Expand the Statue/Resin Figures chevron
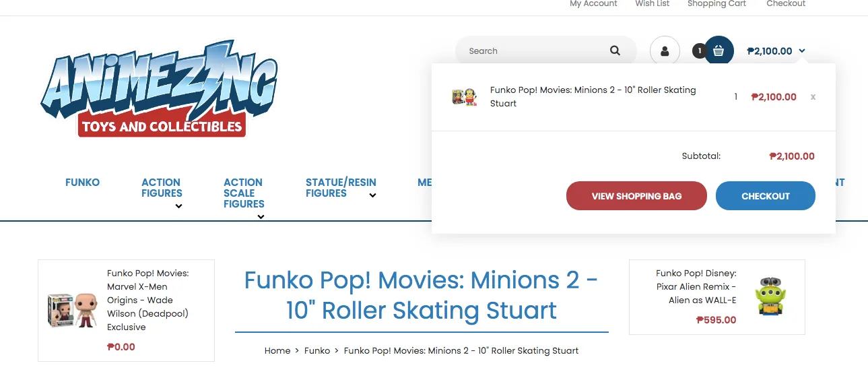 tap(372, 195)
